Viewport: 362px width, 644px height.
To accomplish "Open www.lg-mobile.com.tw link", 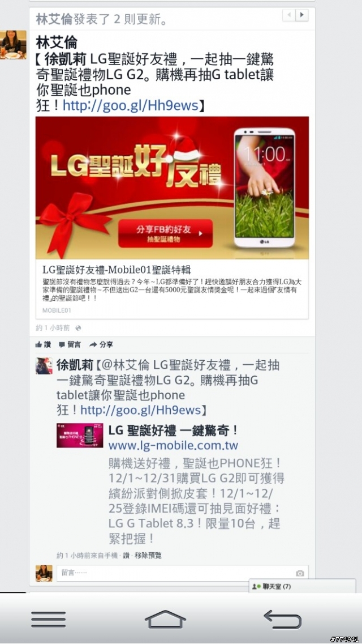I will click(x=173, y=445).
